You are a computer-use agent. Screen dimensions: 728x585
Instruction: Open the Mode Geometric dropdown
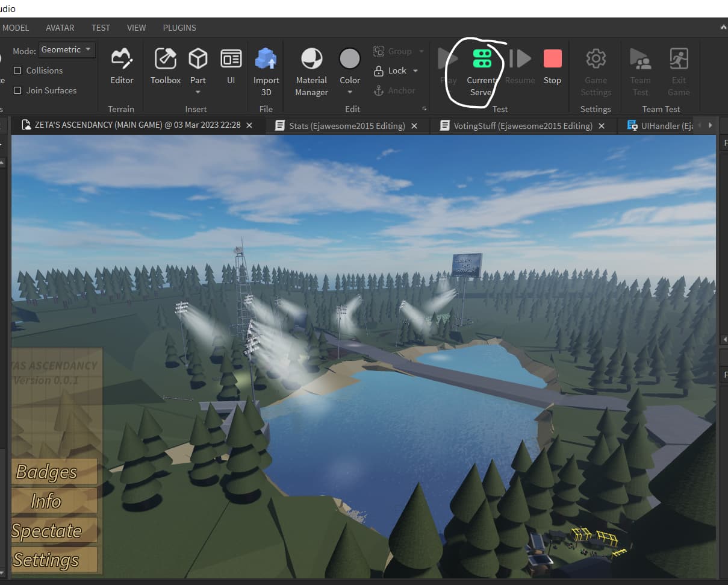click(x=67, y=49)
